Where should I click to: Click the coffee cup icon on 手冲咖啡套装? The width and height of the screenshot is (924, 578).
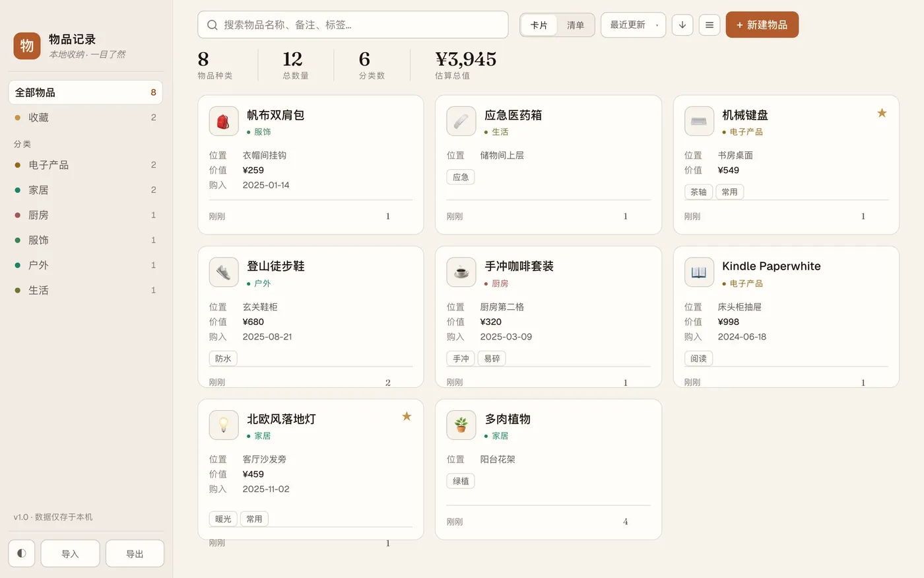(461, 272)
